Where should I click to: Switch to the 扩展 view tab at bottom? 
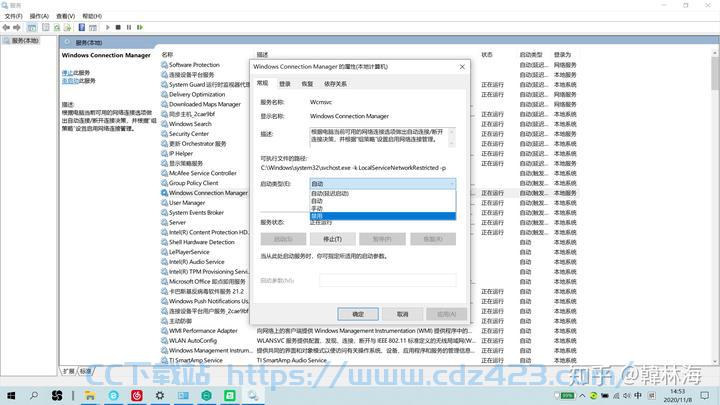(x=68, y=371)
